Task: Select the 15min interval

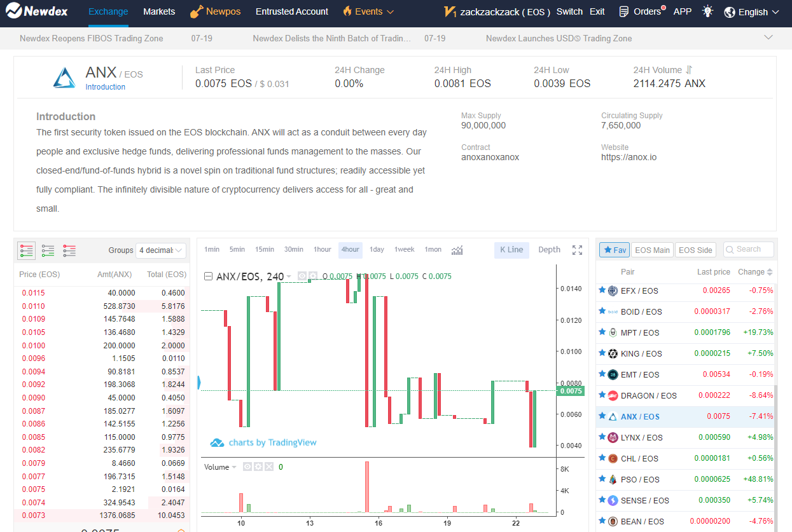Action: pos(265,250)
